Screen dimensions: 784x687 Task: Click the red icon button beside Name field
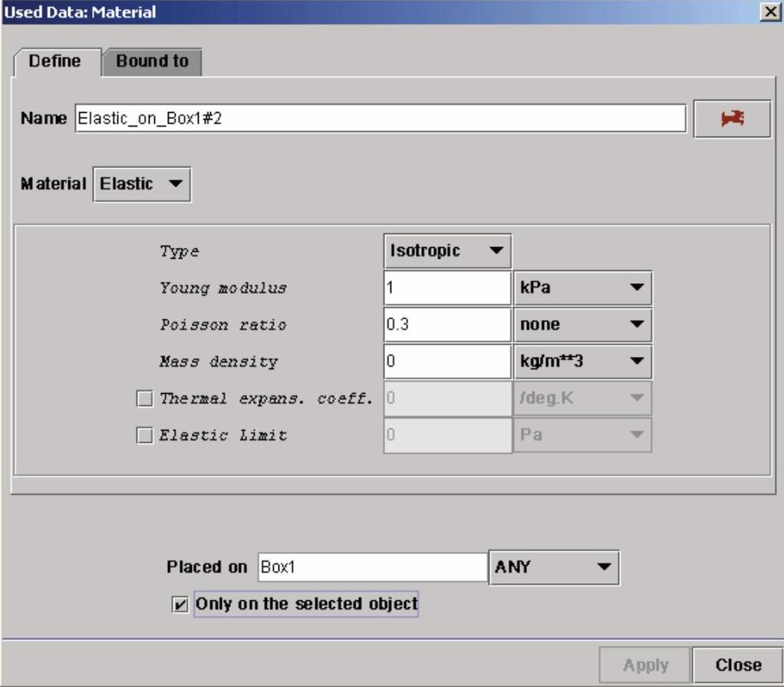click(732, 119)
